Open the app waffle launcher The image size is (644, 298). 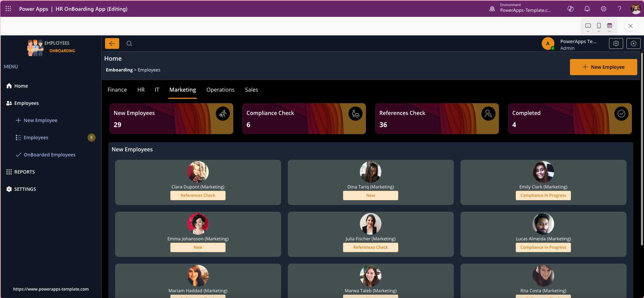point(8,9)
